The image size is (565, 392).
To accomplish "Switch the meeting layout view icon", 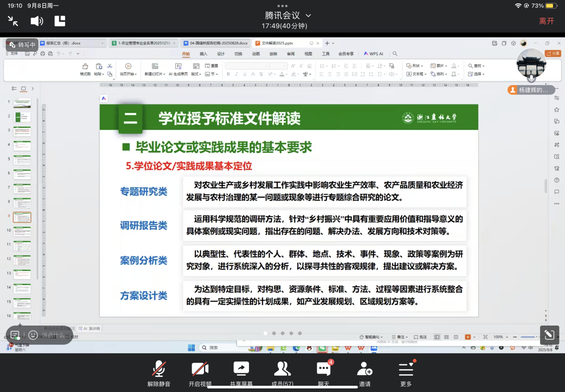I will [x=60, y=21].
